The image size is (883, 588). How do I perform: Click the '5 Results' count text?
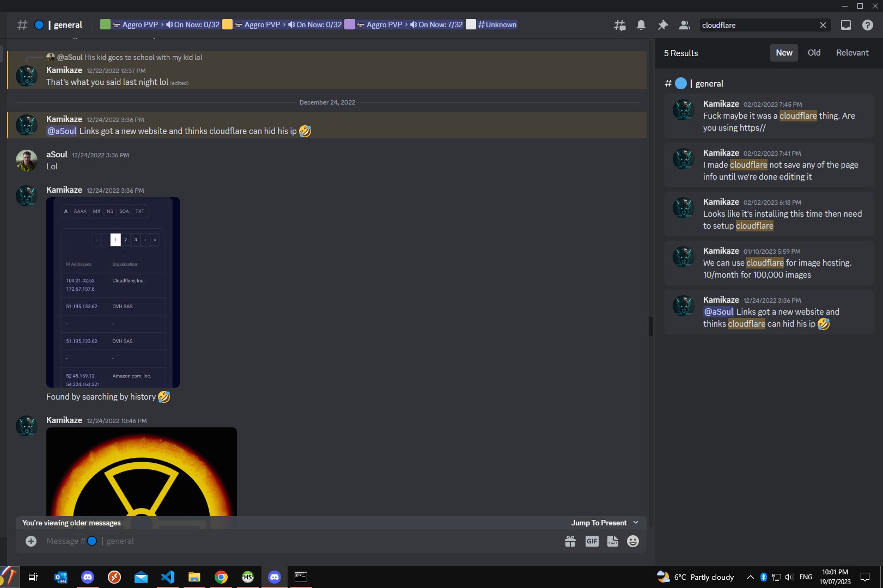pyautogui.click(x=681, y=53)
